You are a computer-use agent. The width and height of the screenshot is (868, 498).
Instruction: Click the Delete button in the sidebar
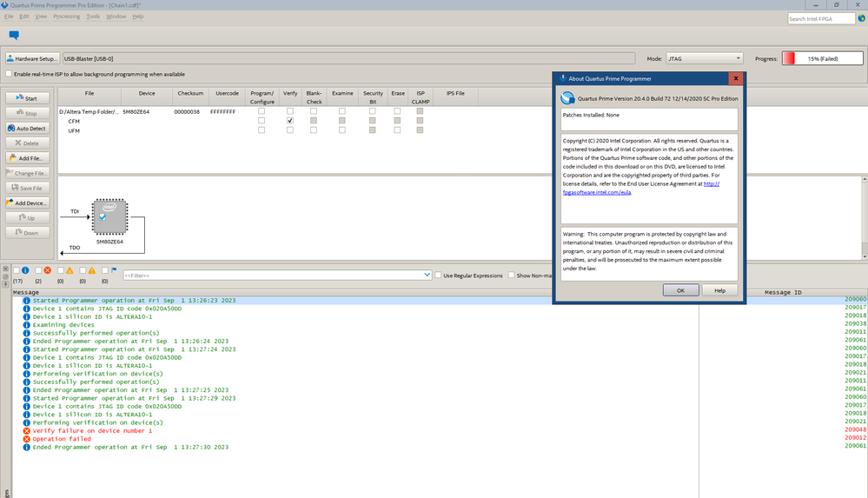coord(28,143)
